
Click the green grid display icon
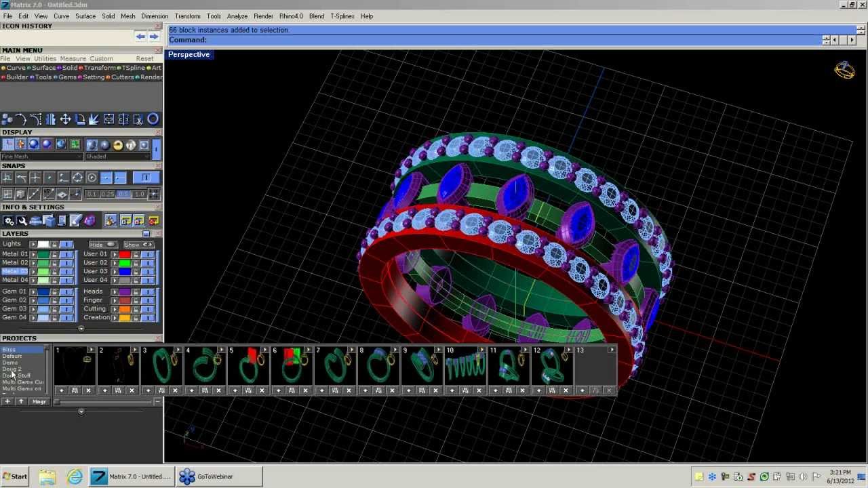tap(75, 144)
